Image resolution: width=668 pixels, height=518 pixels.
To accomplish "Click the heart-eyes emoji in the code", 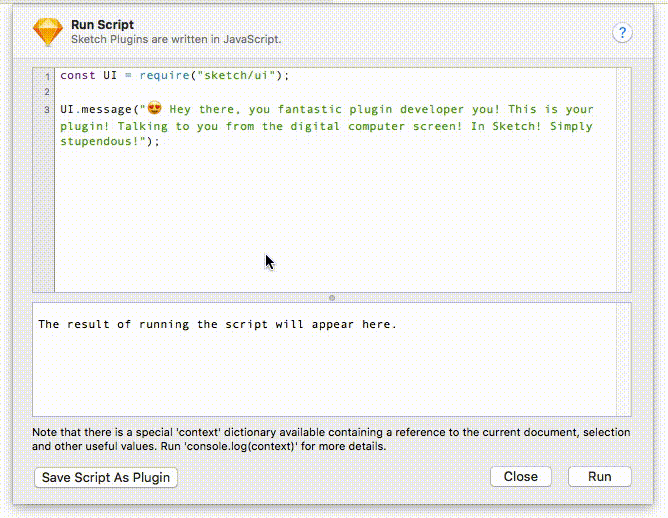I will (155, 109).
